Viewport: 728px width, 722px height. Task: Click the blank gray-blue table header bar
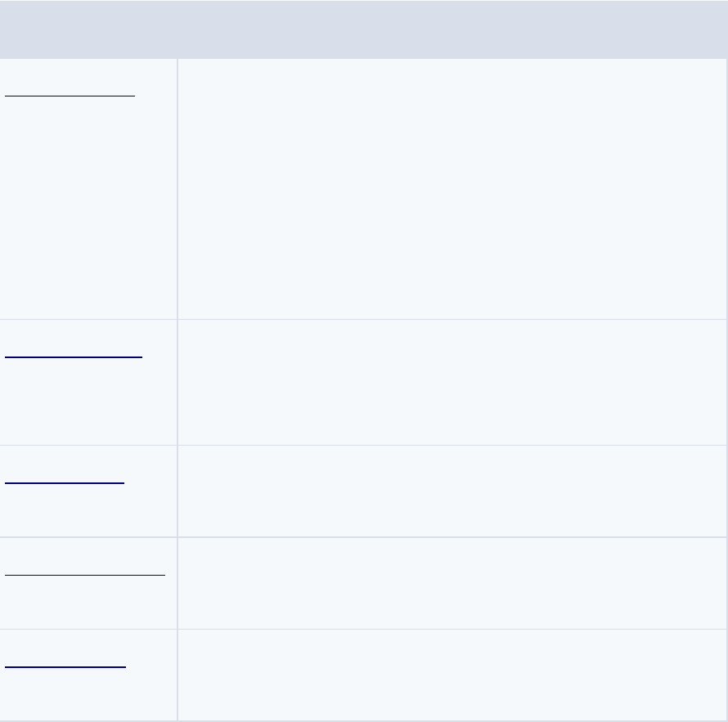click(363, 29)
